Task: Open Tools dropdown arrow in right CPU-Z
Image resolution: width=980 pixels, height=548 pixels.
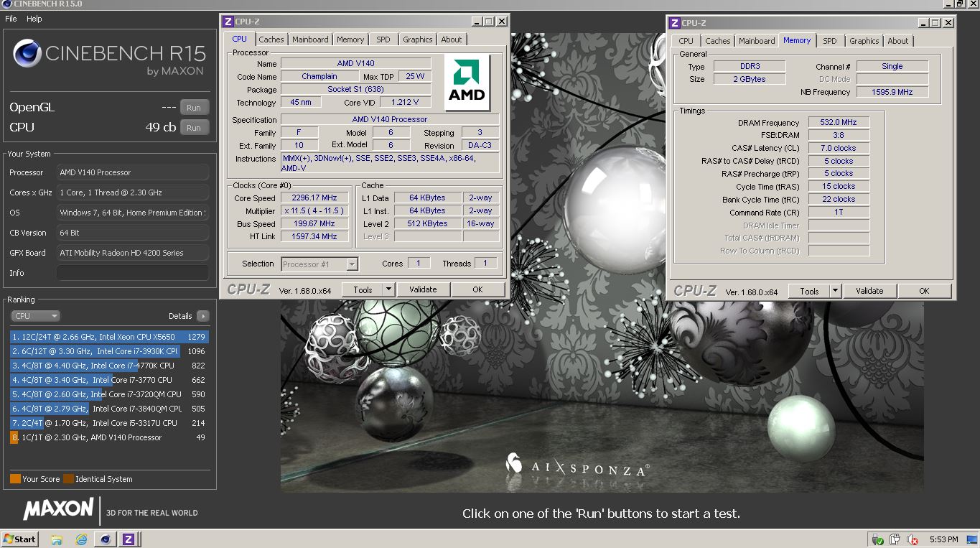Action: click(836, 291)
